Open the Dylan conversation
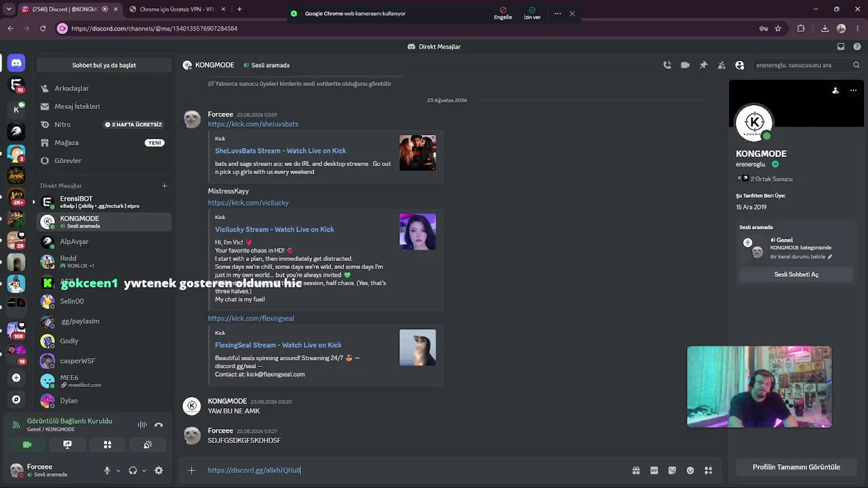Viewport: 868px width, 488px height. pos(104,401)
